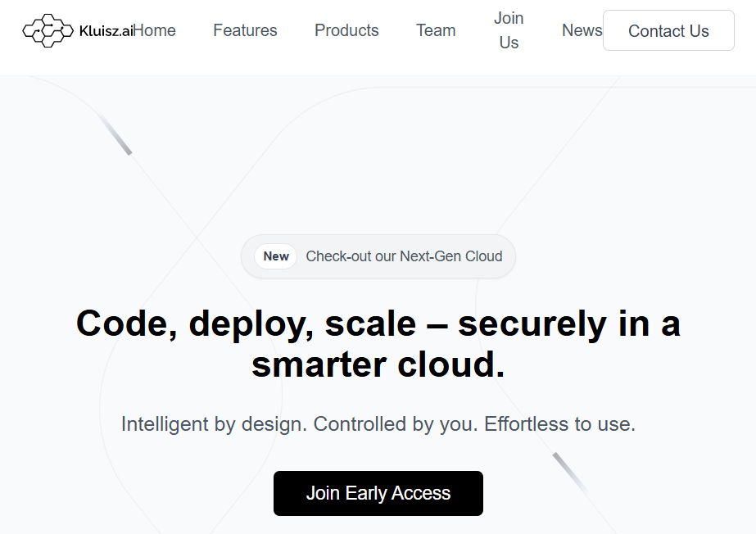Go to Features in the navigation
Image resolution: width=756 pixels, height=534 pixels.
(x=245, y=30)
